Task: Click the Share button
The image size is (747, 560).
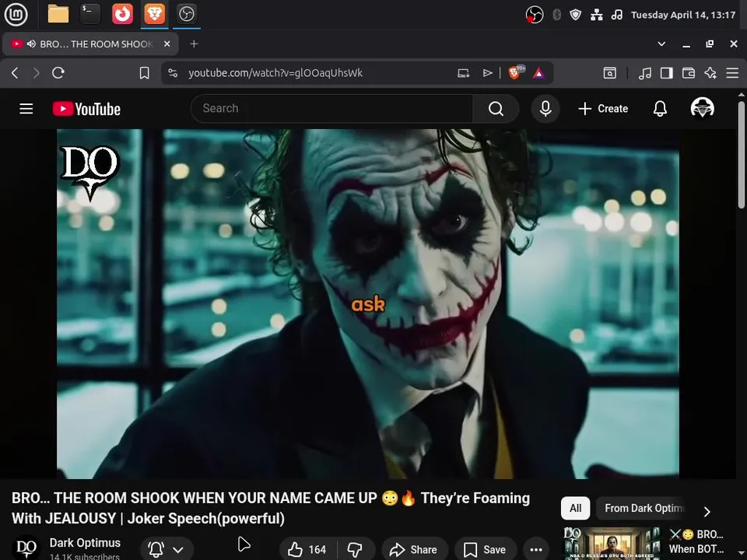Action: 413,550
